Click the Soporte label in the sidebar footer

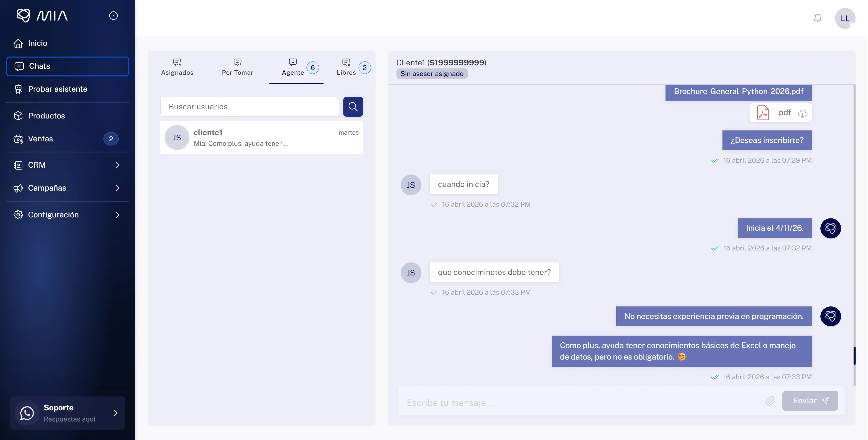tap(59, 408)
